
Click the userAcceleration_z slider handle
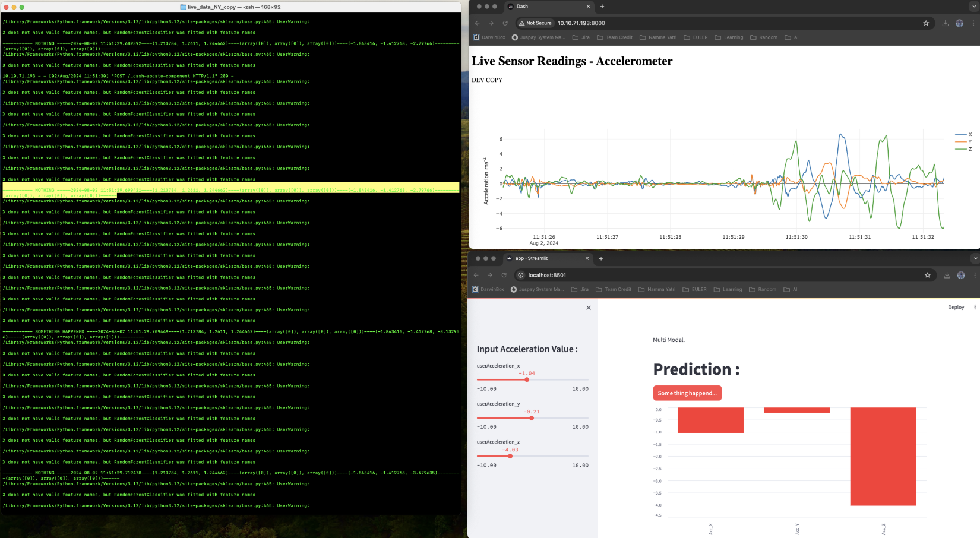click(x=510, y=456)
